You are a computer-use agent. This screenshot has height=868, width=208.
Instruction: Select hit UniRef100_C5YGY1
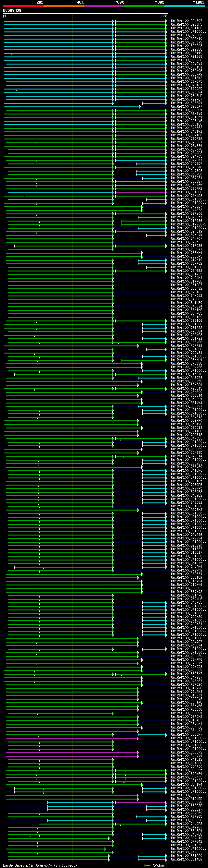tap(187, 64)
